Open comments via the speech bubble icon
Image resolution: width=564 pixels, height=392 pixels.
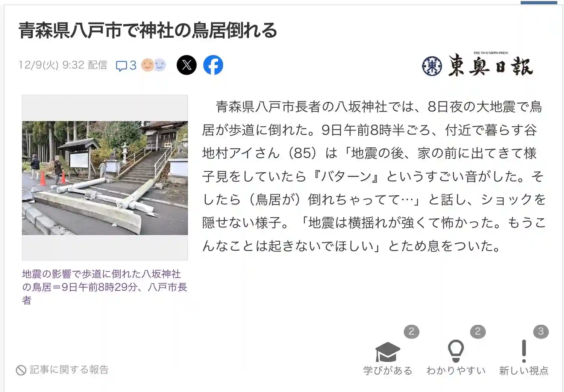(x=121, y=66)
